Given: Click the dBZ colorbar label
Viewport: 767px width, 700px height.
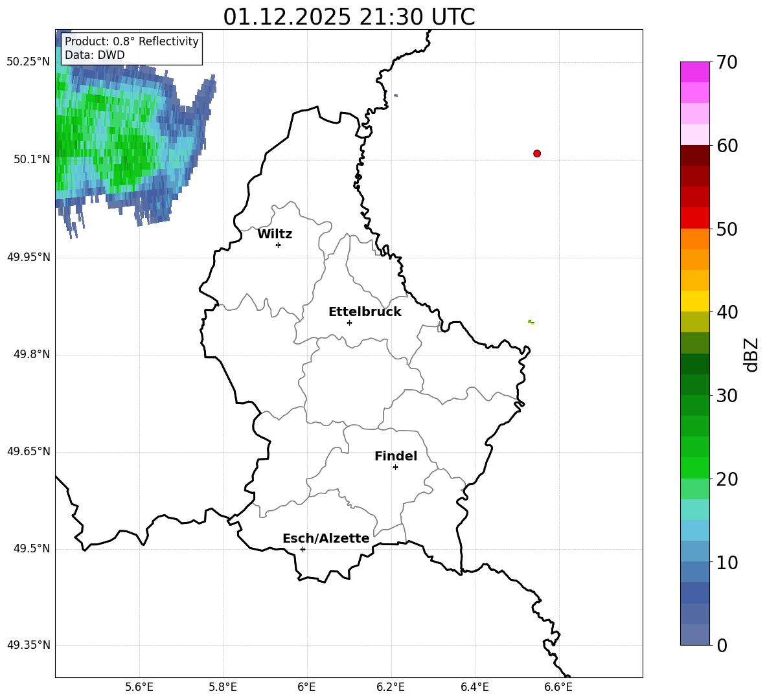Looking at the screenshot, I should [751, 354].
